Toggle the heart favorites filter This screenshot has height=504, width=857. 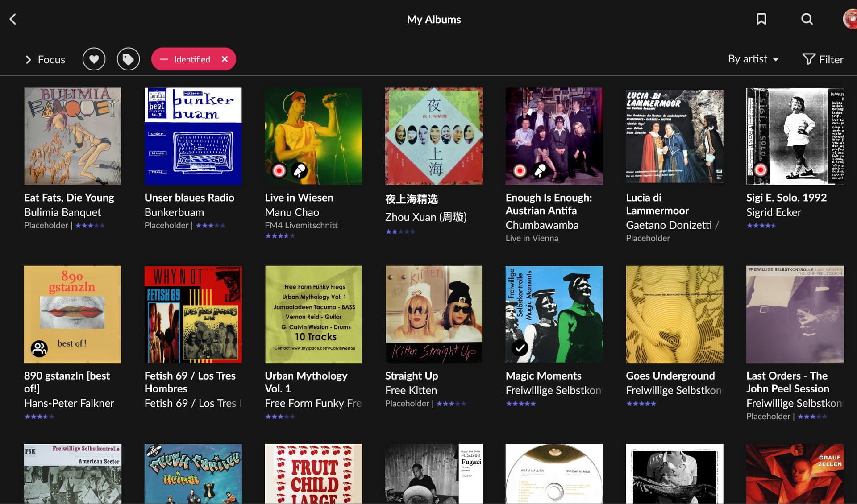[x=94, y=59]
